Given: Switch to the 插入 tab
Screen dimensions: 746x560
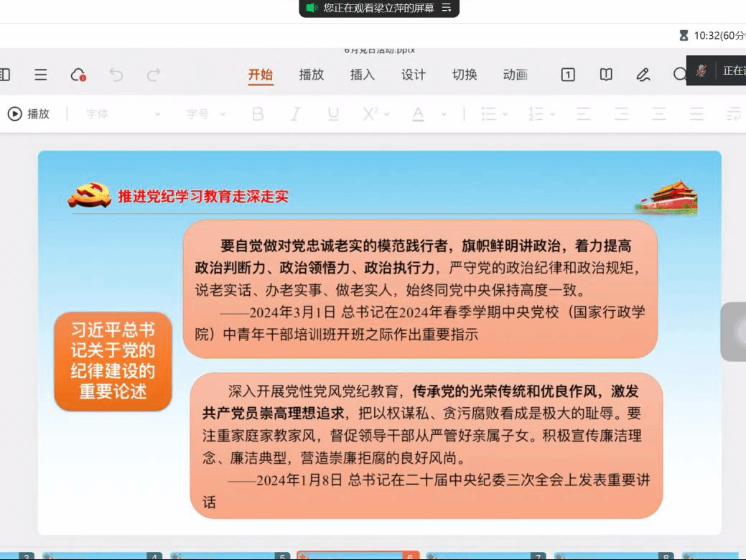Looking at the screenshot, I should pyautogui.click(x=363, y=75).
